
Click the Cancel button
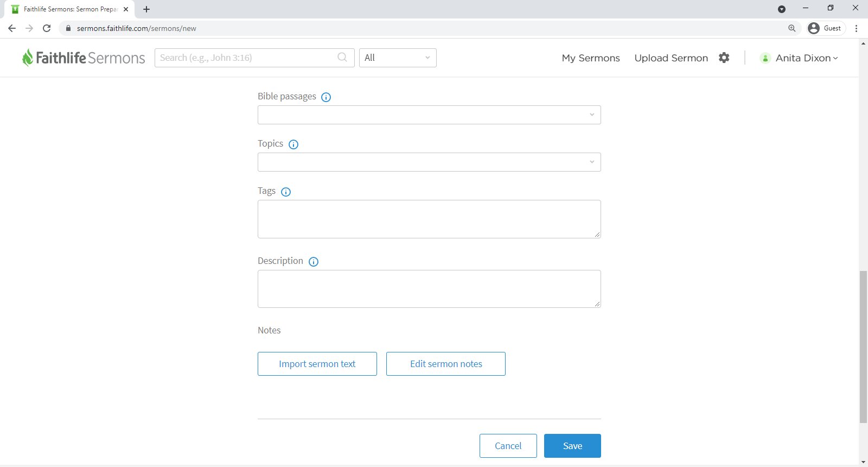tap(508, 446)
